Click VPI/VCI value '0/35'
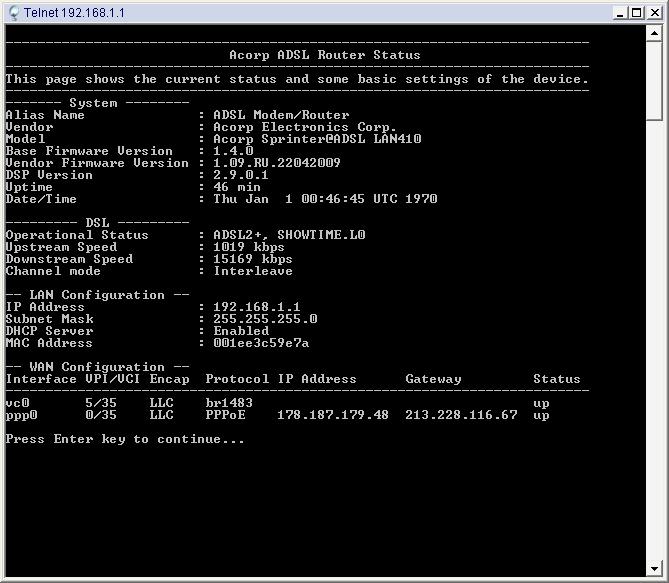 tap(101, 415)
